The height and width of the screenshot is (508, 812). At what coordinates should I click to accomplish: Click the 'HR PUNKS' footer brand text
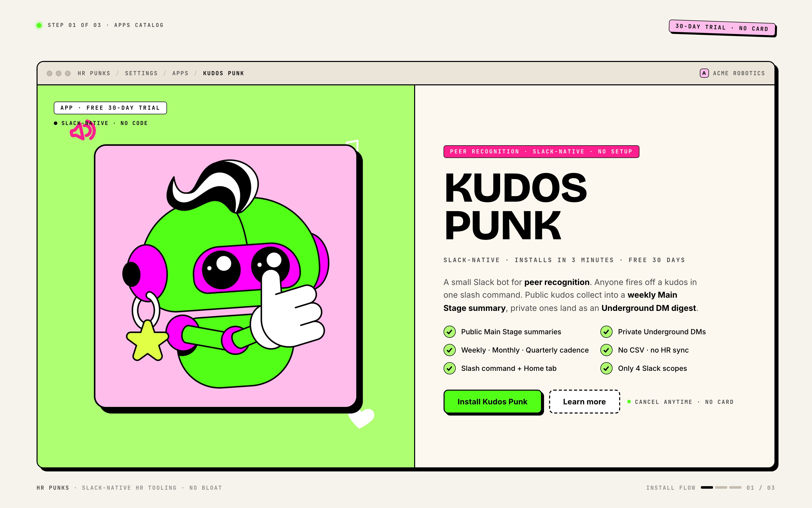(x=53, y=487)
